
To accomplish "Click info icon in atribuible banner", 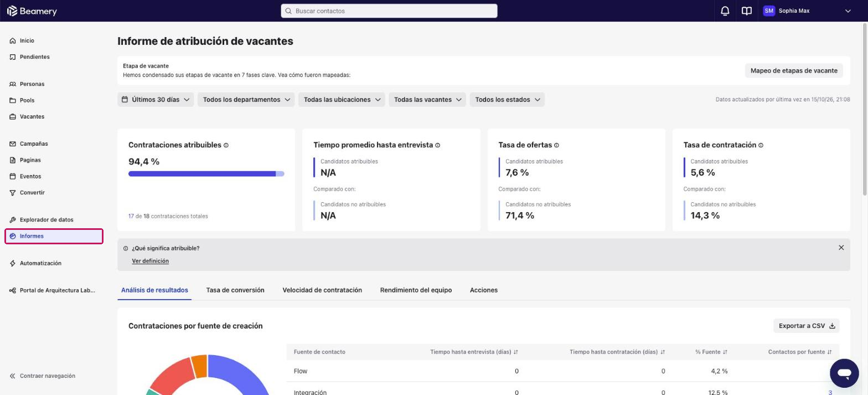I will (126, 248).
